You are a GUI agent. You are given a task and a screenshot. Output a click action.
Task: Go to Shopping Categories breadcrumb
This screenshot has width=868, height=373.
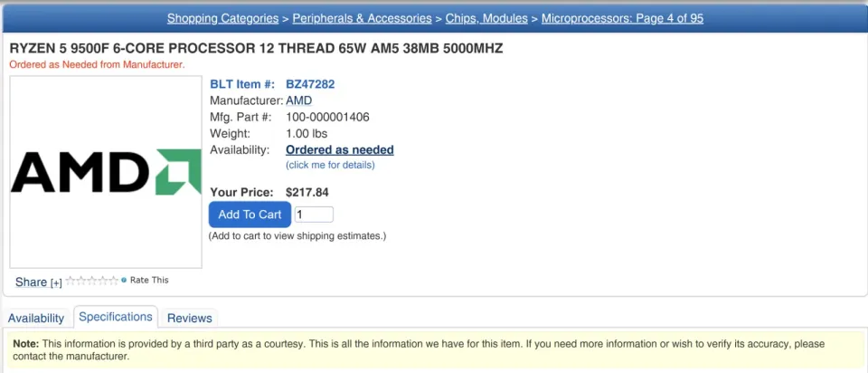pos(222,18)
